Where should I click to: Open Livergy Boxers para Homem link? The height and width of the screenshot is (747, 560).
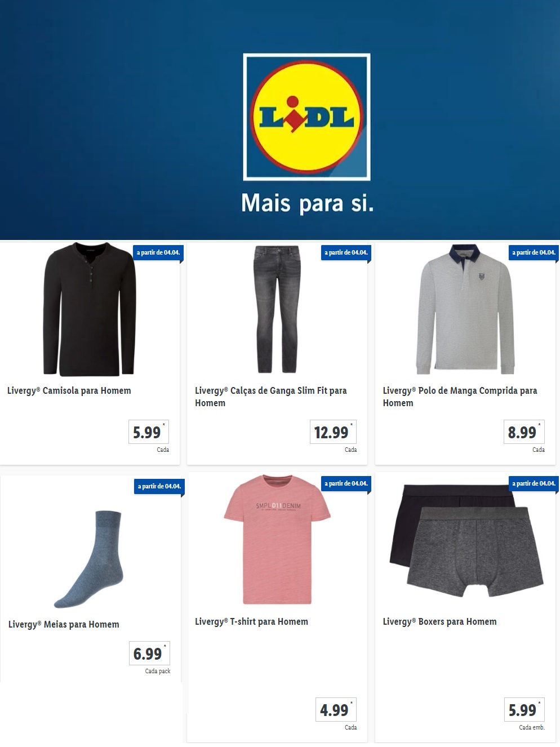pyautogui.click(x=439, y=621)
